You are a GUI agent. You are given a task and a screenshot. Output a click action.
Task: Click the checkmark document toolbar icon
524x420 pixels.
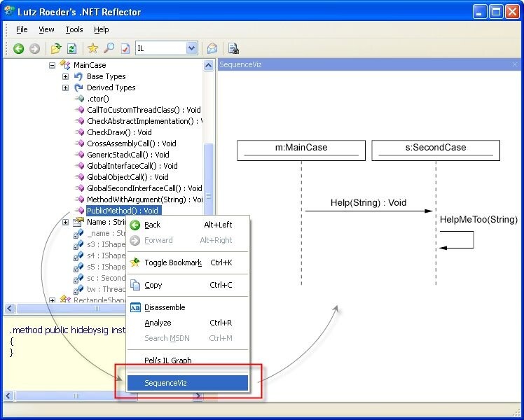pos(125,49)
